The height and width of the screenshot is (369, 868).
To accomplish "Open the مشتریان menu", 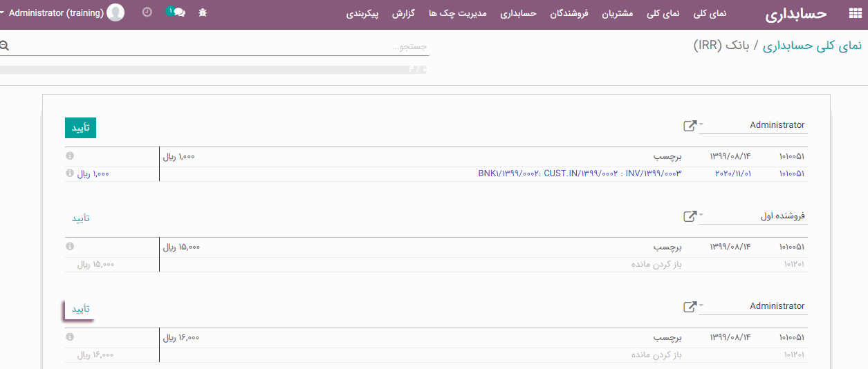I will (x=616, y=14).
